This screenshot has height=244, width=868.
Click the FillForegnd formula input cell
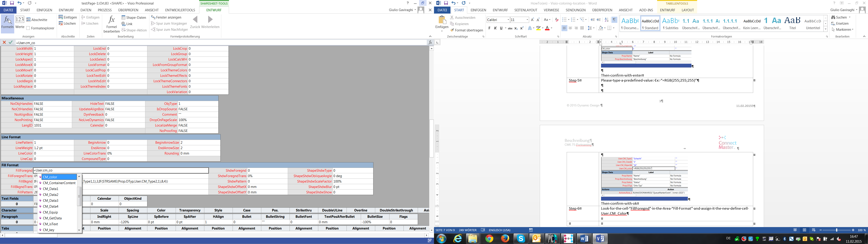pyautogui.click(x=121, y=171)
